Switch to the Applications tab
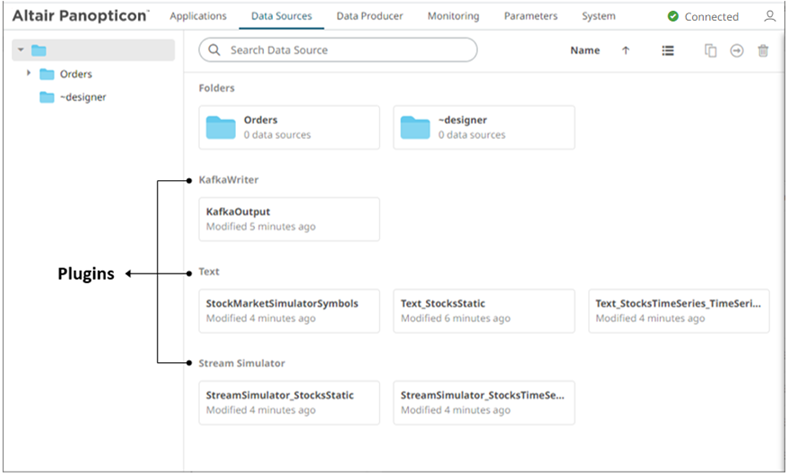The image size is (788, 476). (198, 17)
